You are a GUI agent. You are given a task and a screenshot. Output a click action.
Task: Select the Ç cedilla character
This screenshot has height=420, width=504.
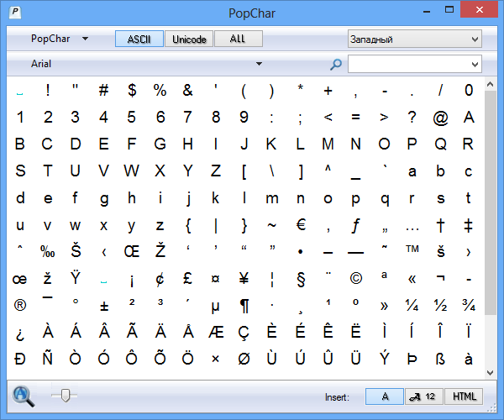244,333
